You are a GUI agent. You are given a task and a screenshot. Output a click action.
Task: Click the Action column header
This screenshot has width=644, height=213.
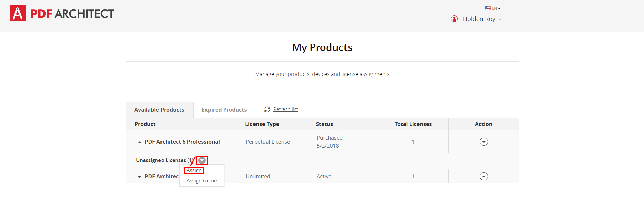tap(484, 124)
